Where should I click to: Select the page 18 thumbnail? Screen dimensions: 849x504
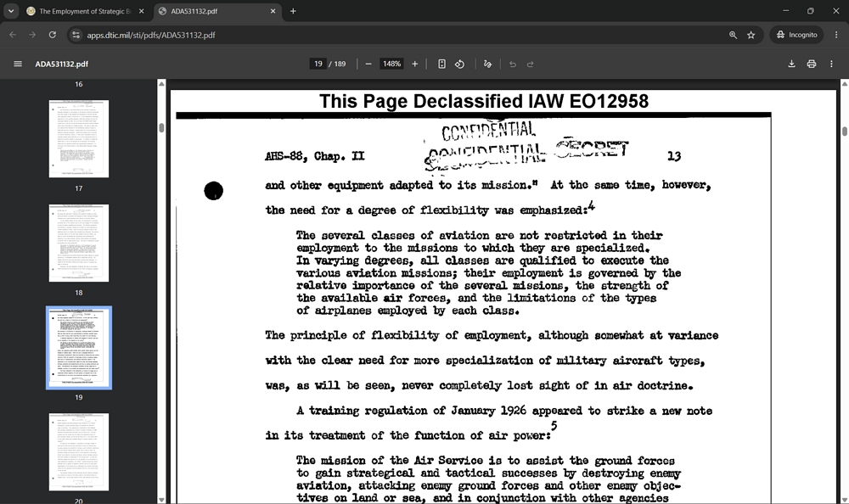point(79,243)
